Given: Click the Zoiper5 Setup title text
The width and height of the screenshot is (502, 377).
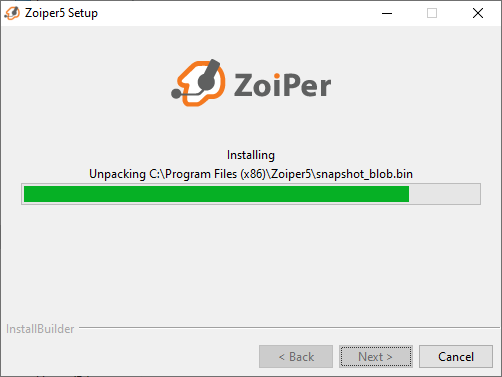Looking at the screenshot, I should (x=61, y=13).
